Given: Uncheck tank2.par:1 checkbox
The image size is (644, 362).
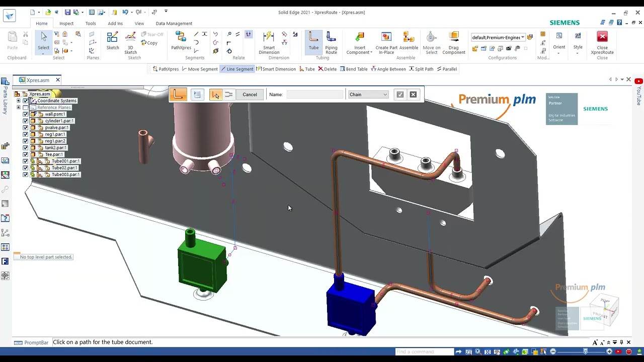Looking at the screenshot, I should click(26, 148).
